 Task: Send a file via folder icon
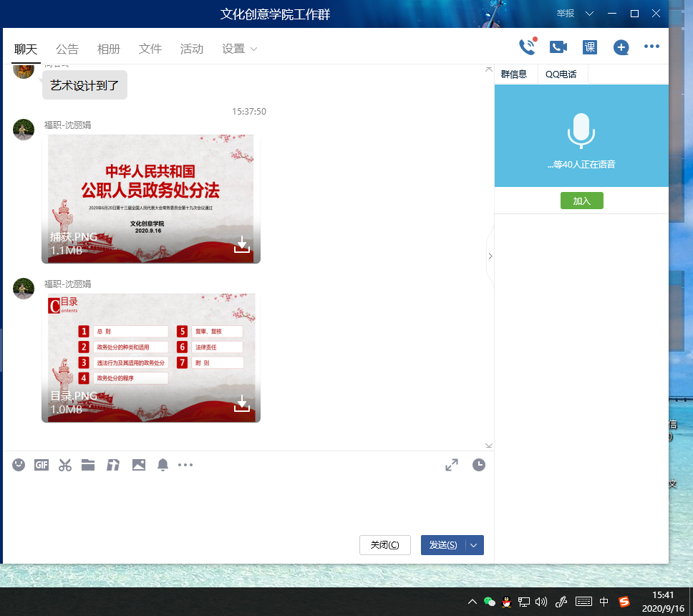(88, 465)
